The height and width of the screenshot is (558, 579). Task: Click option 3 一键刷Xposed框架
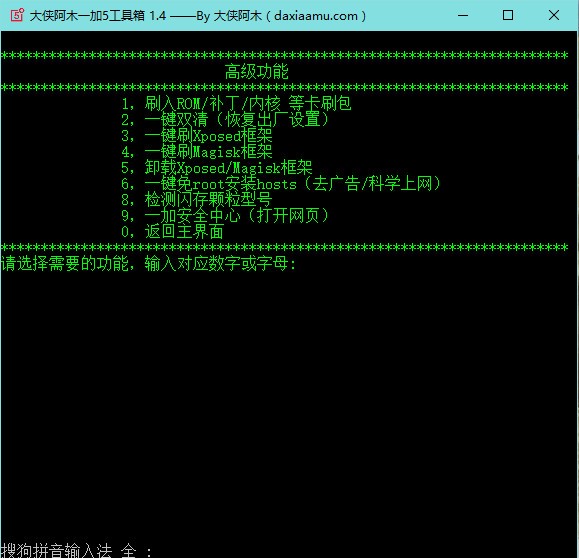point(197,136)
